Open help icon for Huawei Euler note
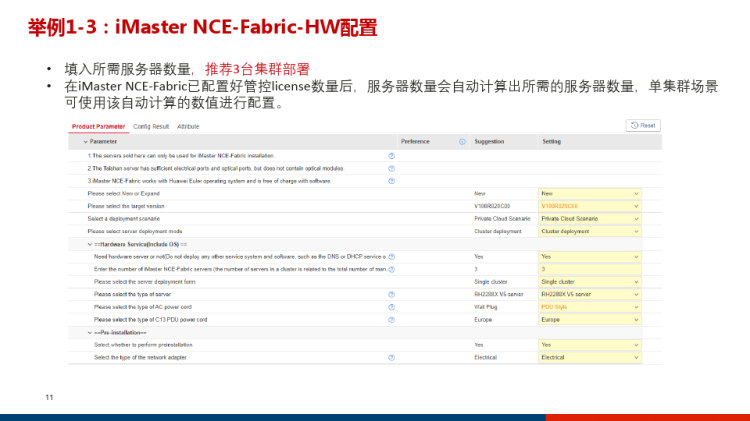 click(x=391, y=181)
